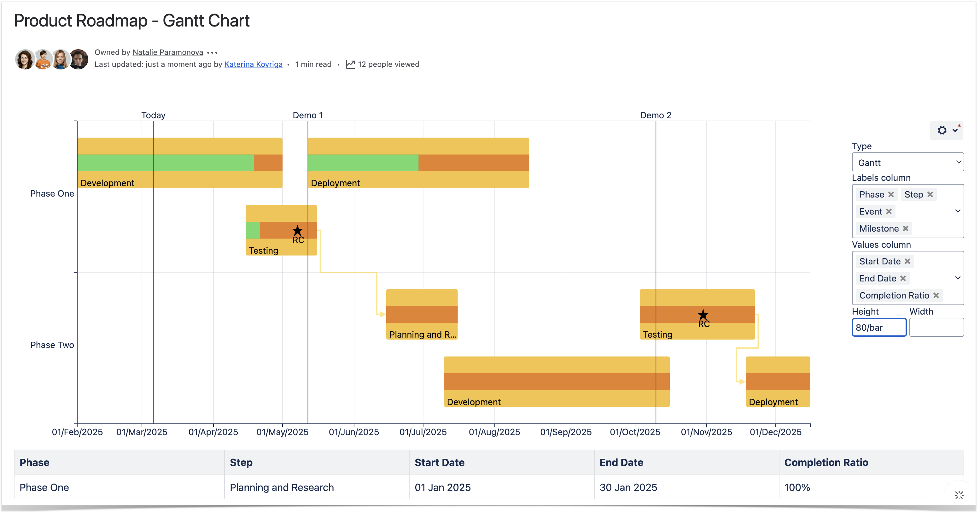980x514 pixels.
Task: Remove the Event label tag
Action: [889, 212]
